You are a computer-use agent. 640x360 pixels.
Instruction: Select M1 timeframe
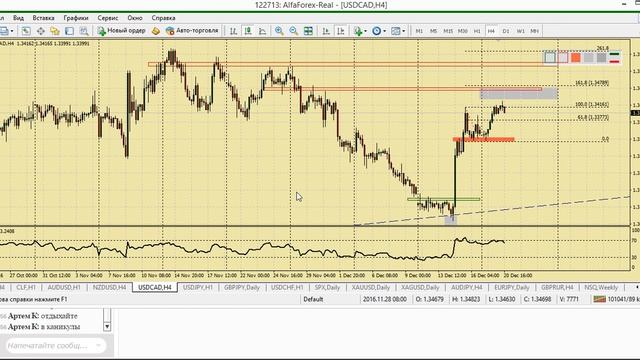(x=419, y=31)
